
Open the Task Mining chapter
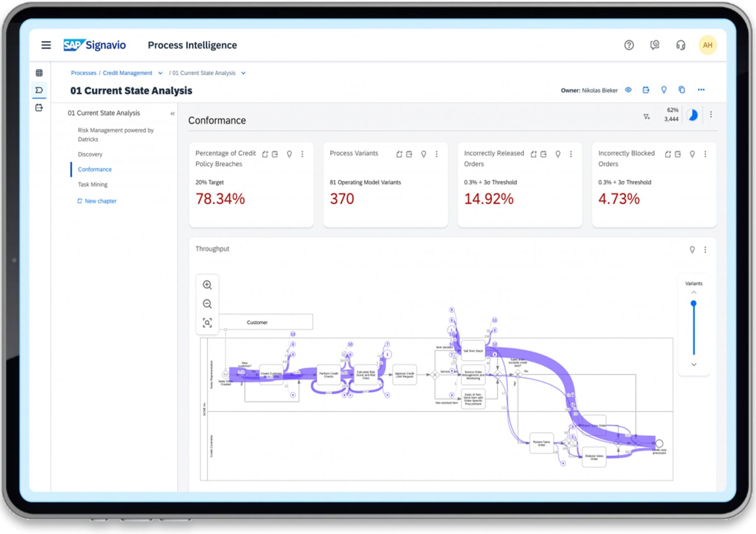[x=93, y=184]
